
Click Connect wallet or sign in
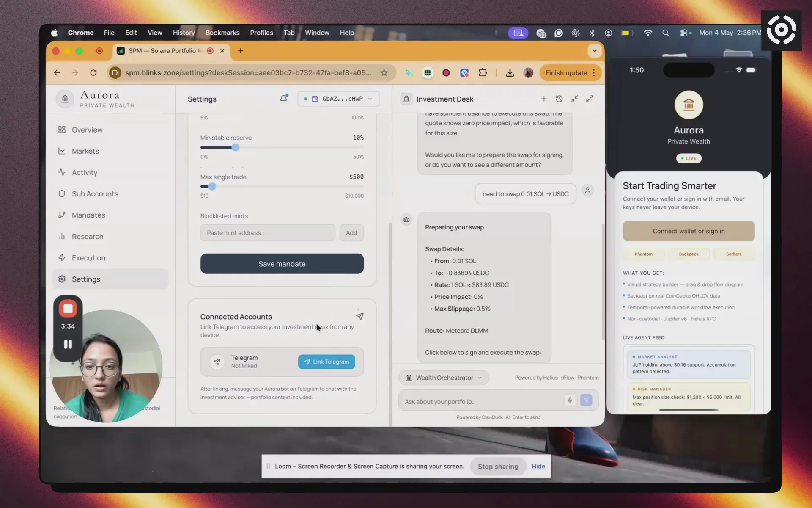point(689,231)
